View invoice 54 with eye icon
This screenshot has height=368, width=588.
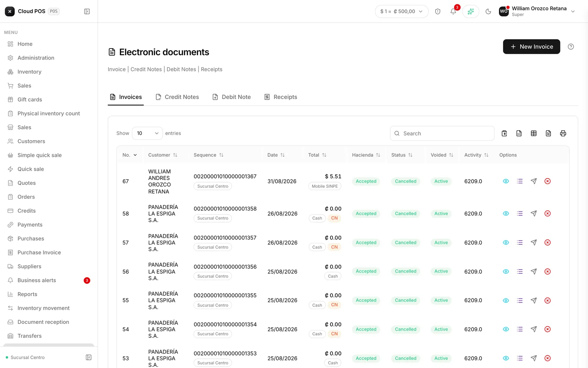tap(506, 329)
